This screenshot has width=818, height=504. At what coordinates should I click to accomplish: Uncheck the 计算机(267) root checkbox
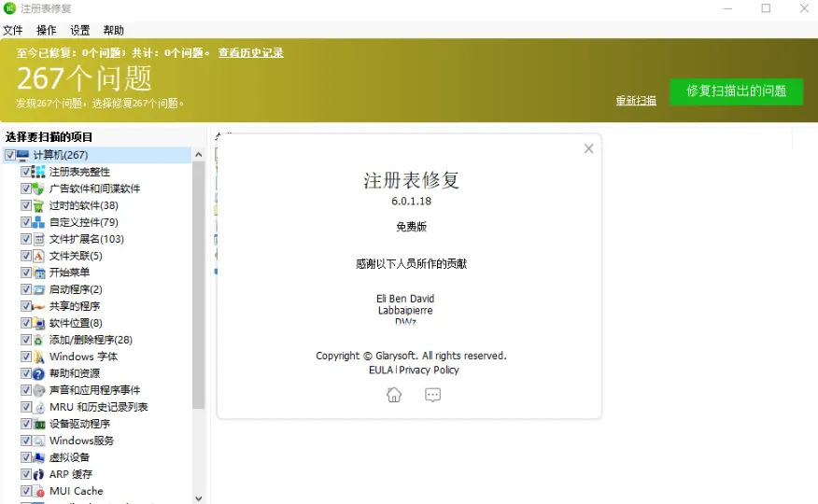tap(10, 155)
